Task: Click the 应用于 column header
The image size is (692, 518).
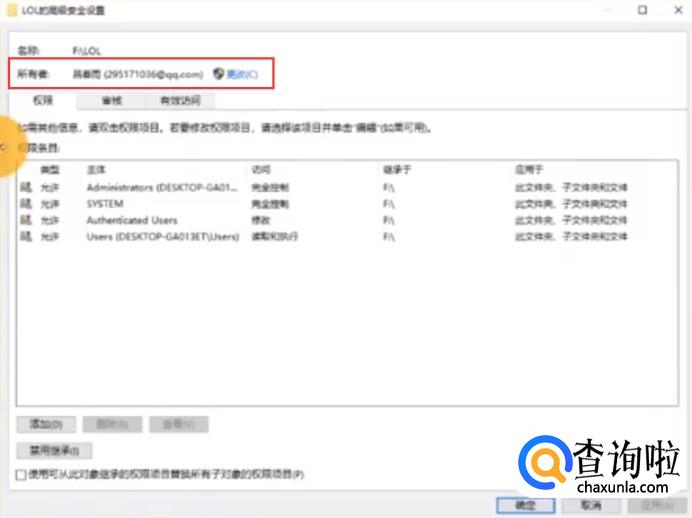Action: [x=529, y=170]
